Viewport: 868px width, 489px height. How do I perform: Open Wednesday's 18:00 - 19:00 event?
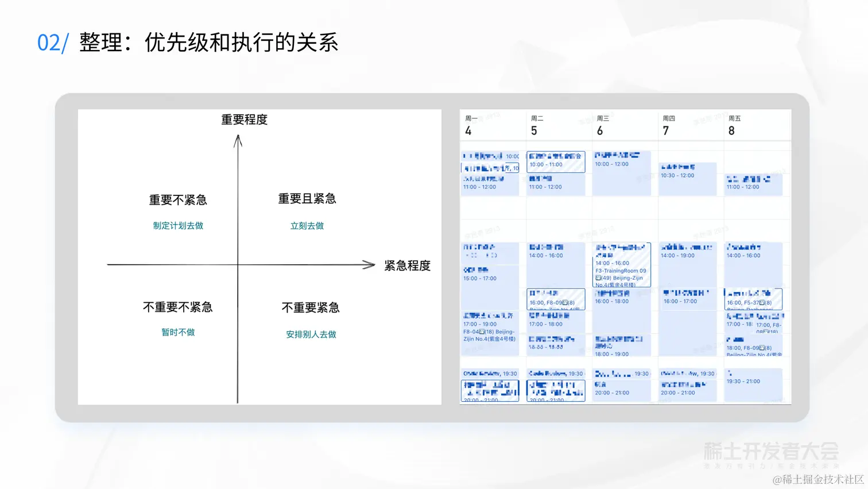pyautogui.click(x=622, y=345)
